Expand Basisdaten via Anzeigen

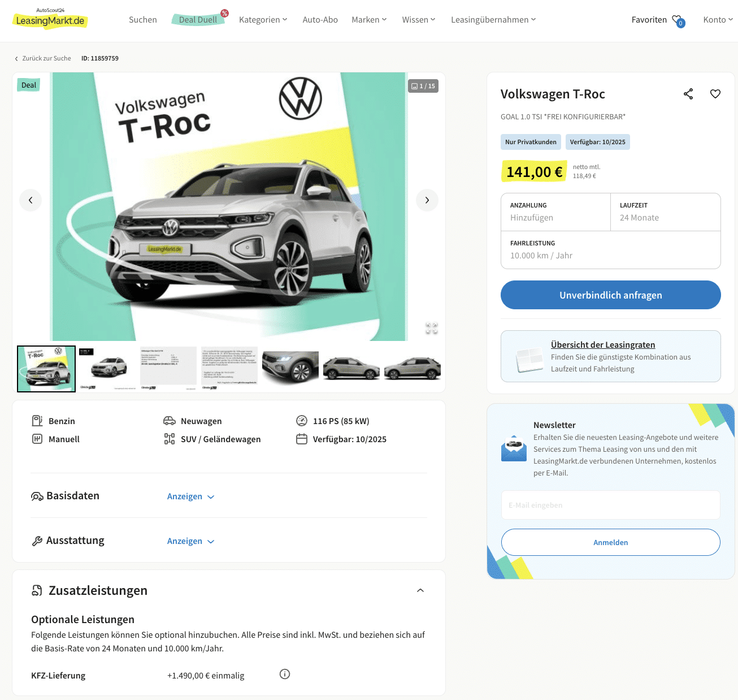point(191,496)
